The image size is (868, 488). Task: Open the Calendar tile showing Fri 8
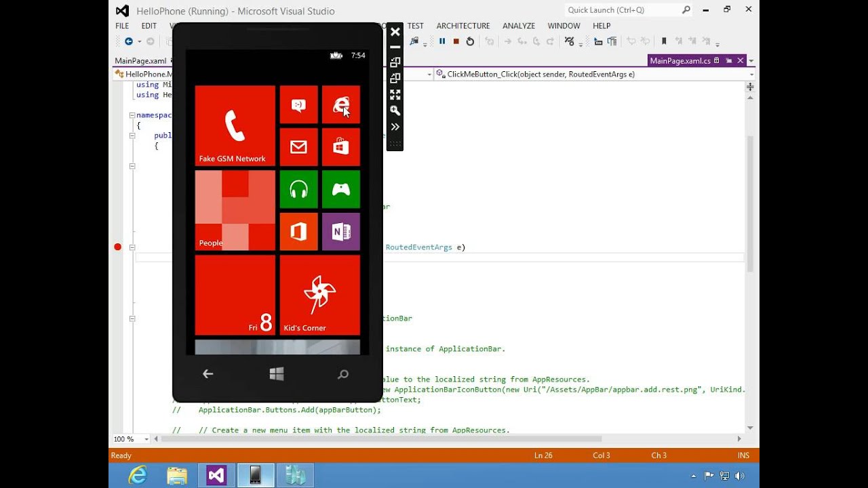point(235,295)
